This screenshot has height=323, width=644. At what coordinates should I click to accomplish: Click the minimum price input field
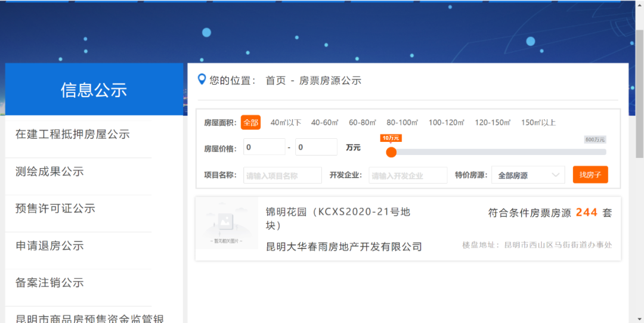pyautogui.click(x=264, y=147)
